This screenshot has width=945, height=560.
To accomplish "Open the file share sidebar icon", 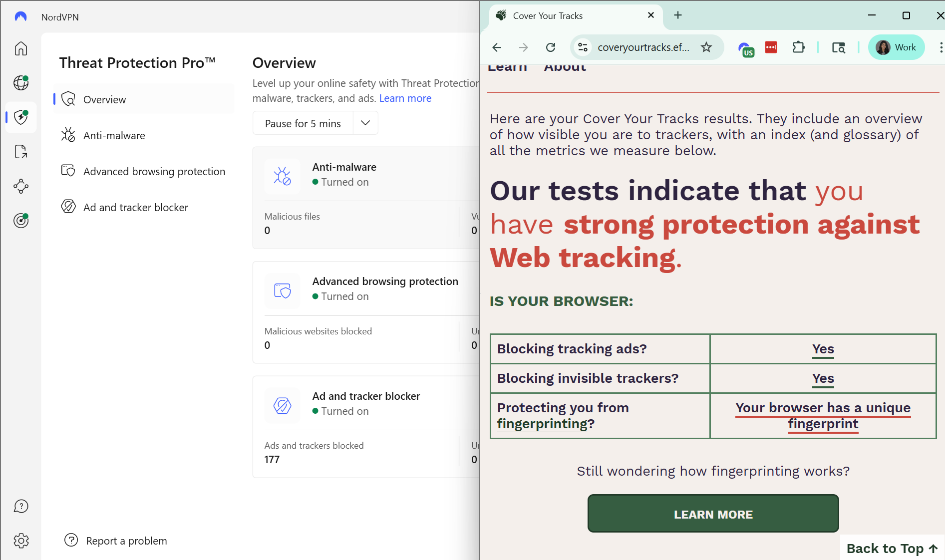I will (x=21, y=152).
